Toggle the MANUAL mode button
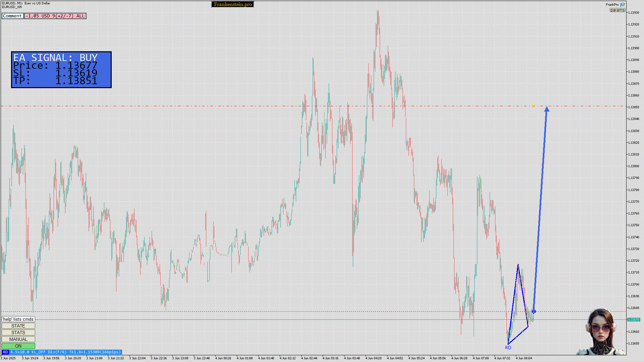Image resolution: width=644 pixels, height=362 pixels. tap(18, 339)
